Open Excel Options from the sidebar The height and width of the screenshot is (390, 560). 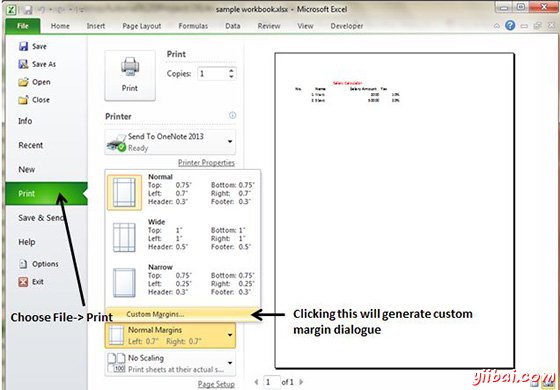click(x=39, y=264)
